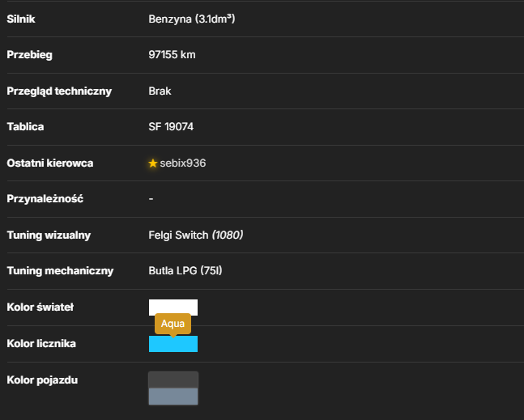Select the Przynależność label
The image size is (524, 420).
45,199
